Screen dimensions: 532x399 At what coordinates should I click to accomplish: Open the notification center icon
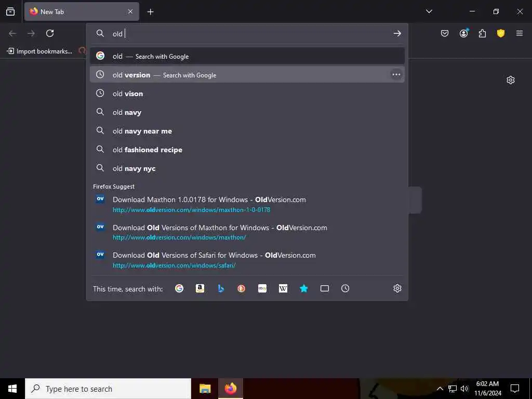pos(515,389)
